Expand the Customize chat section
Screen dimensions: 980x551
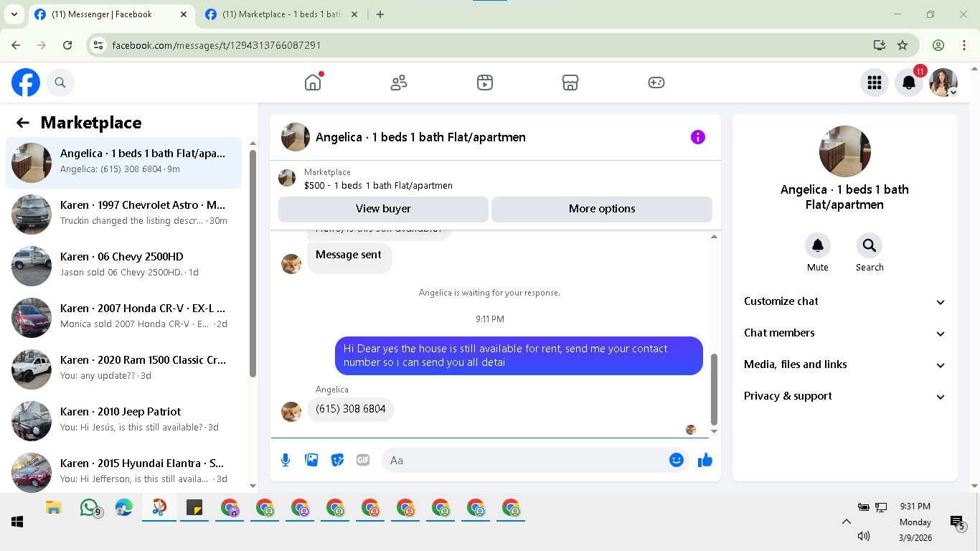(844, 301)
